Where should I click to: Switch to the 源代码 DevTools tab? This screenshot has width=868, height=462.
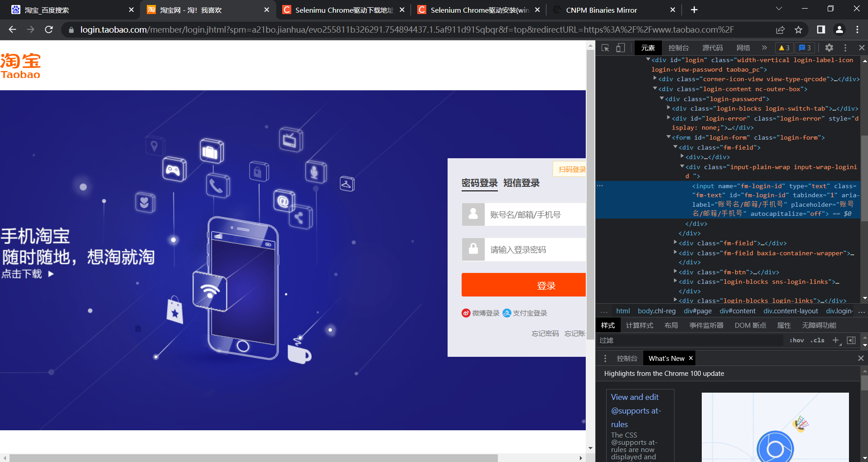pos(712,48)
